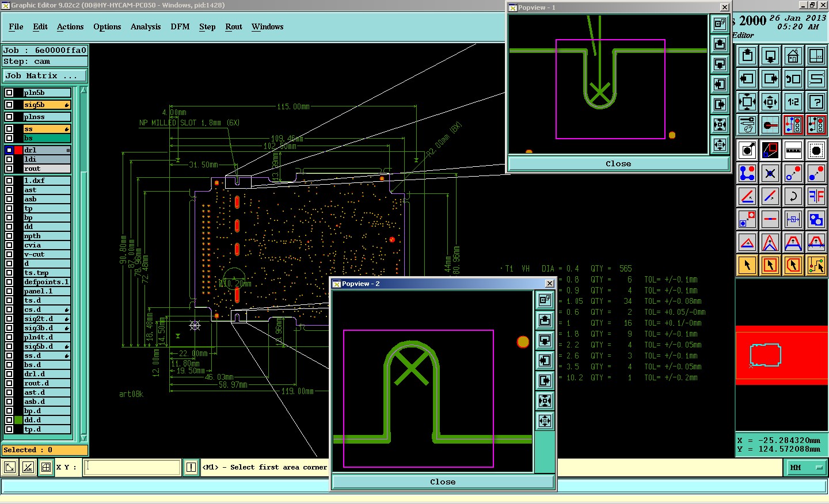This screenshot has width=829, height=504.
Task: Open the Windows menu
Action: pyautogui.click(x=268, y=26)
